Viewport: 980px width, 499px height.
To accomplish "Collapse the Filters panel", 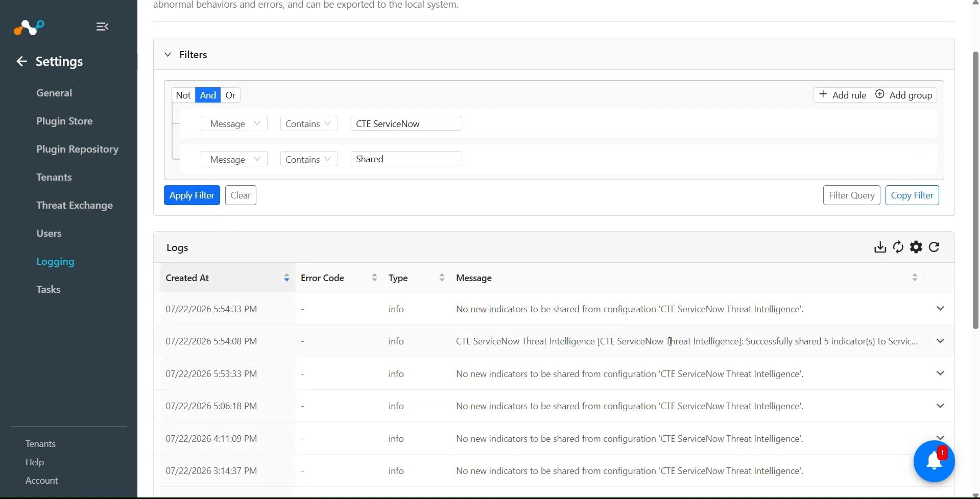I will coord(168,55).
